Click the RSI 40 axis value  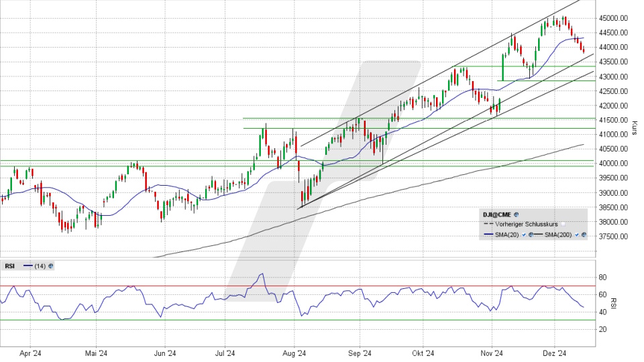tap(602, 312)
